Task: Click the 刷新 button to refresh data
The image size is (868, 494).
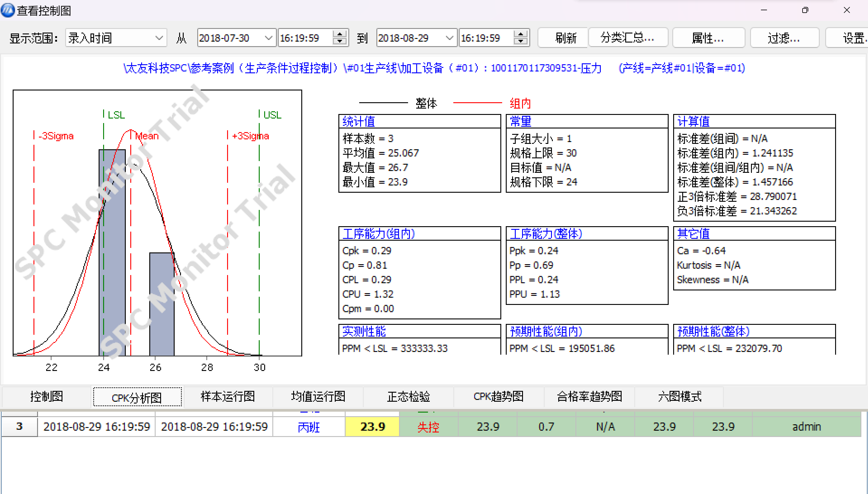Action: (562, 38)
